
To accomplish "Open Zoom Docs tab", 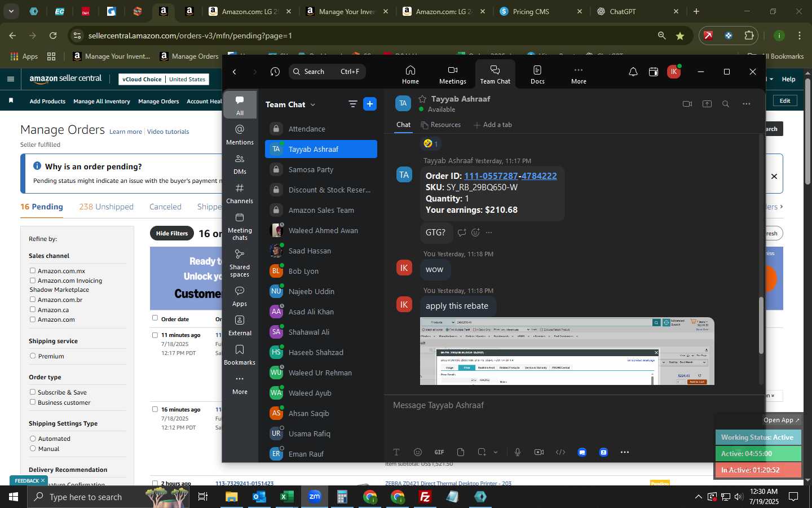I will point(537,75).
